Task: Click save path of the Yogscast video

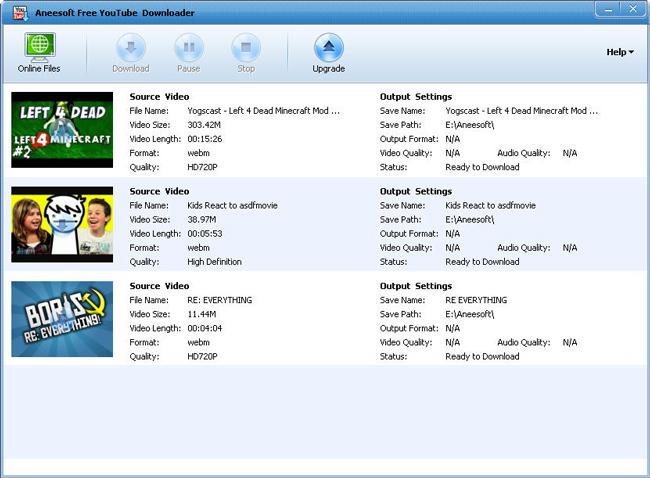Action: pyautogui.click(x=470, y=125)
